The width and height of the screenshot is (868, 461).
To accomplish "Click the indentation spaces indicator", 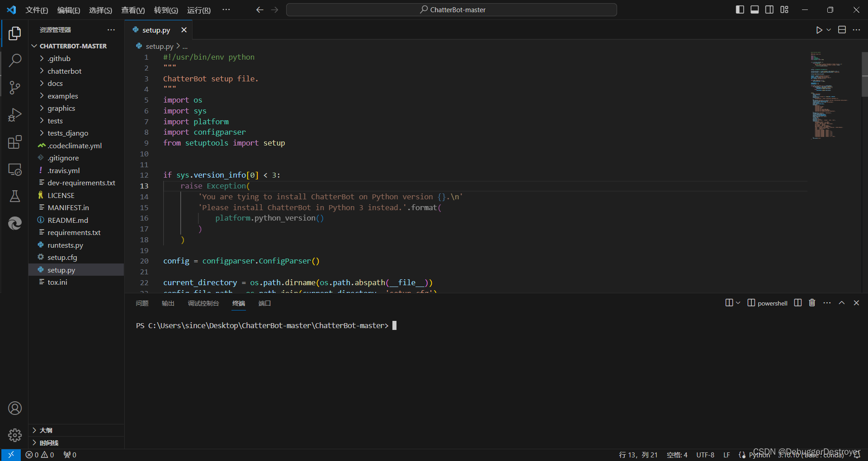I will pos(677,455).
